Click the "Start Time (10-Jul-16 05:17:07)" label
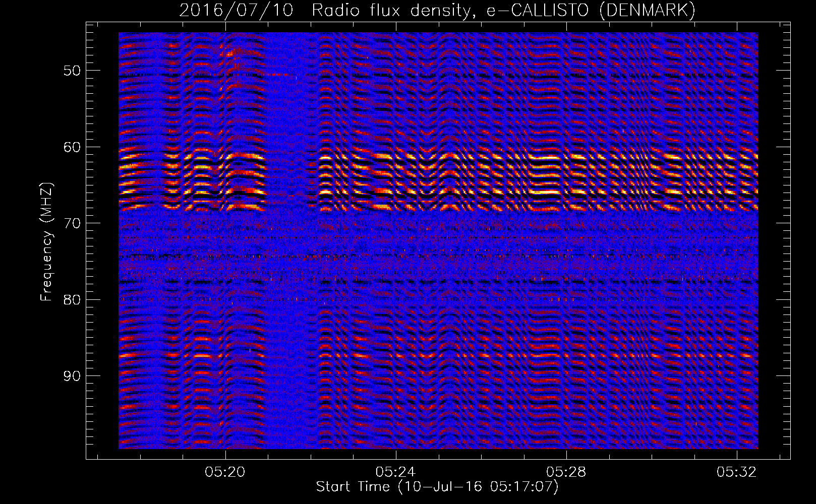Viewport: 816px width, 504px height. (437, 487)
